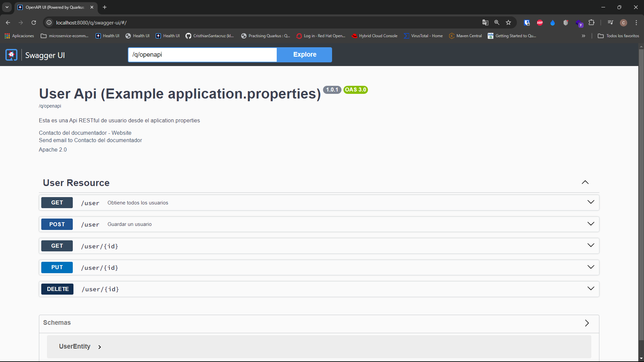Open the Contacto del documentador Website link
The width and height of the screenshot is (644, 362).
[85, 133]
